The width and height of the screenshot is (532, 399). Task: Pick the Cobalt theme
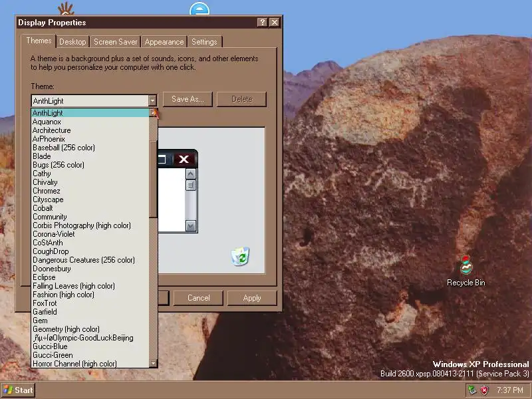pos(90,208)
